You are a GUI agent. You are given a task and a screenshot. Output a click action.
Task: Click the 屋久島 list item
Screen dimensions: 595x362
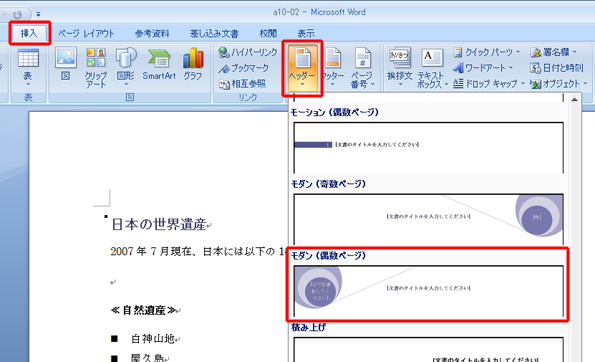click(x=147, y=357)
